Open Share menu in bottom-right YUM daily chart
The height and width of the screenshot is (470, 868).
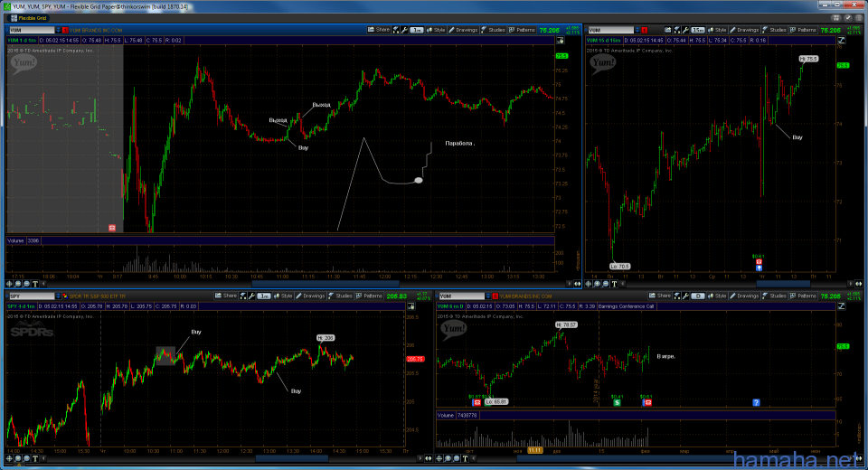coord(660,296)
